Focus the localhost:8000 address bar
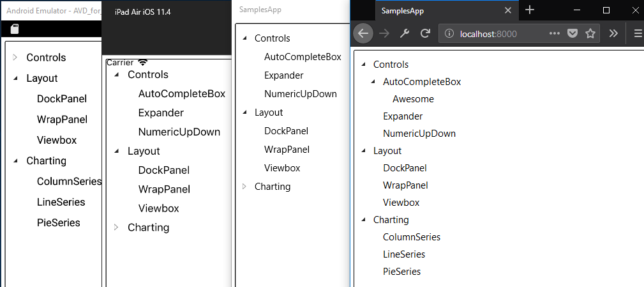Image resolution: width=644 pixels, height=287 pixels. click(498, 33)
